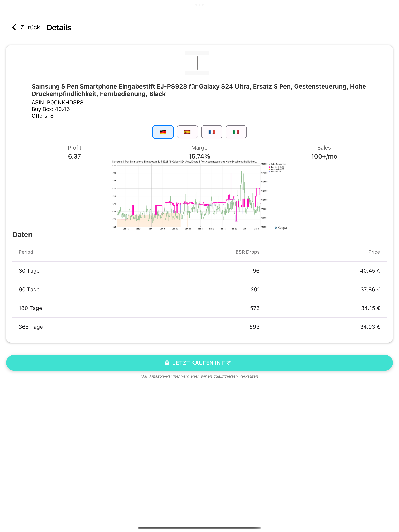Screen dimensions: 399x532
Task: Tap the home indicator bar
Action: 199,528
